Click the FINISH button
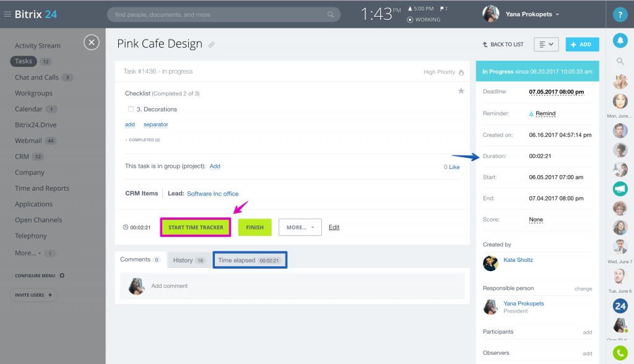634x364 pixels. coord(254,227)
